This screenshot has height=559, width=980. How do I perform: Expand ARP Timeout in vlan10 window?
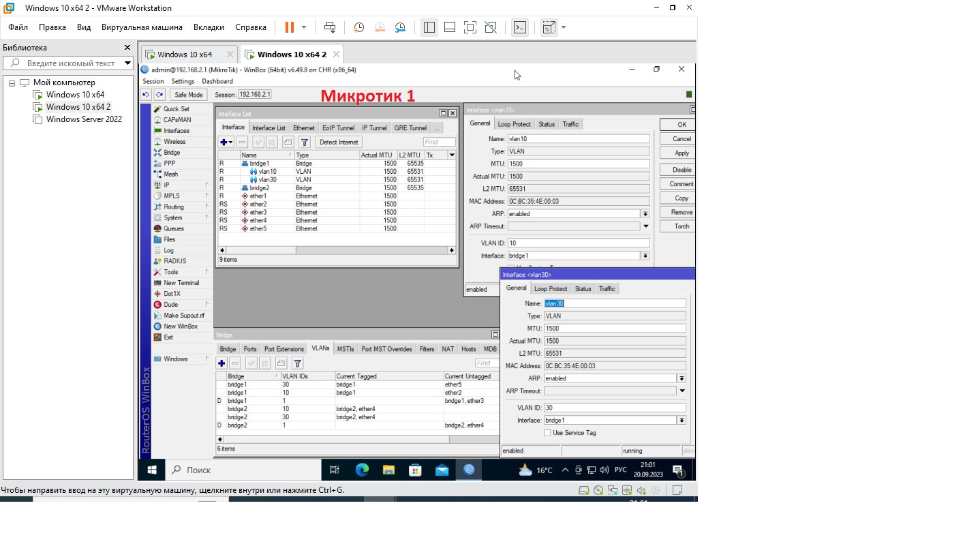[x=645, y=226]
